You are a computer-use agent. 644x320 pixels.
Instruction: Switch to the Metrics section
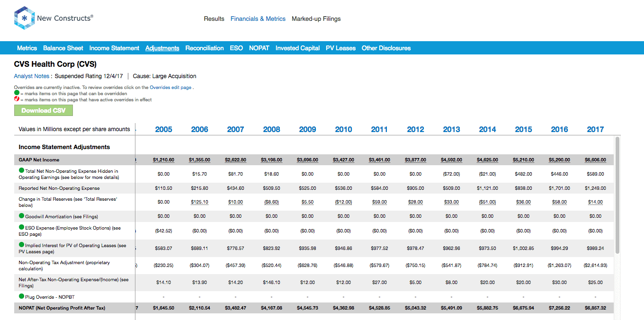click(x=27, y=48)
